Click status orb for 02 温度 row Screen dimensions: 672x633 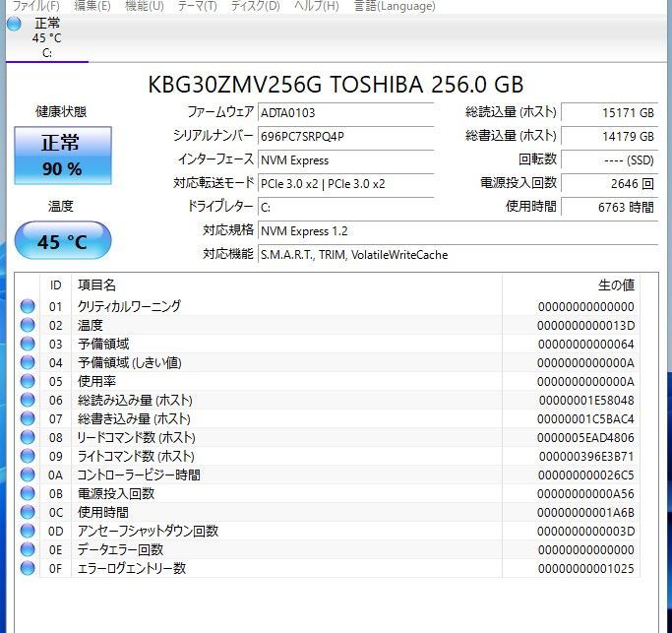(x=28, y=325)
